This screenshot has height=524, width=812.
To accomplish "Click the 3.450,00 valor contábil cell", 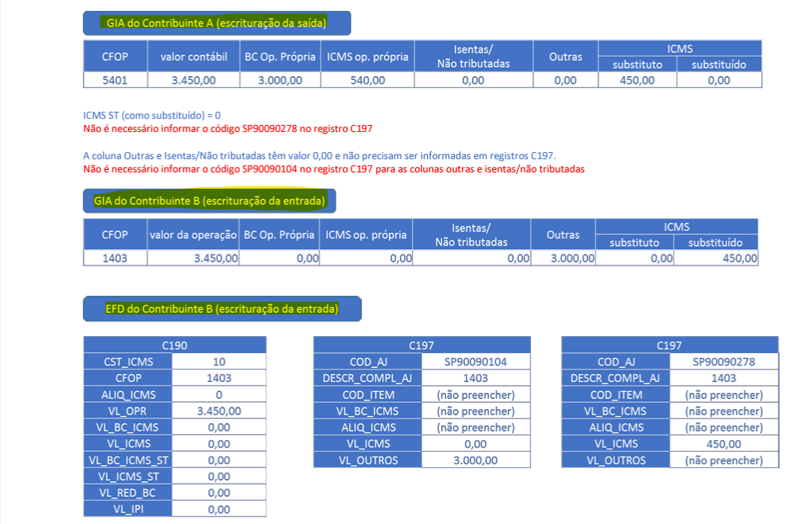I will 193,80.
